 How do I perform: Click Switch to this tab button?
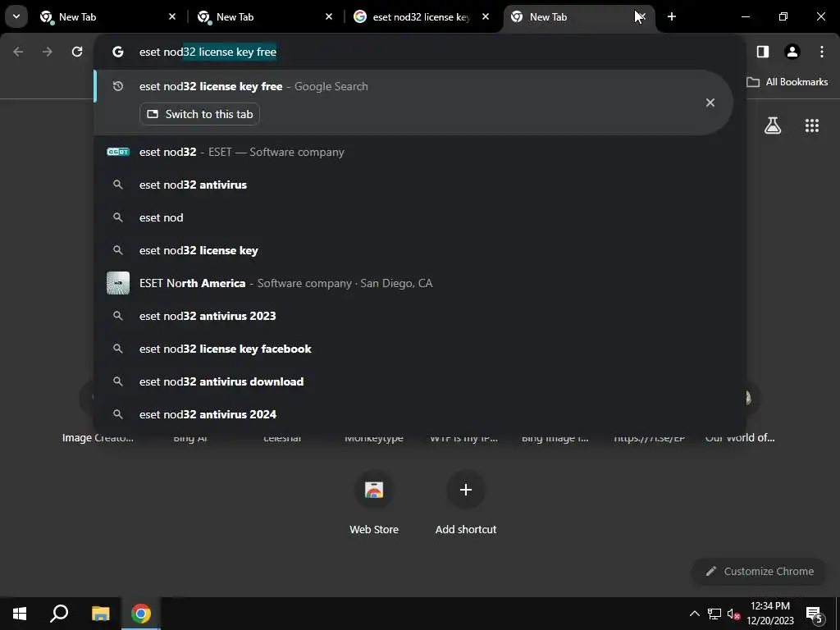click(200, 114)
